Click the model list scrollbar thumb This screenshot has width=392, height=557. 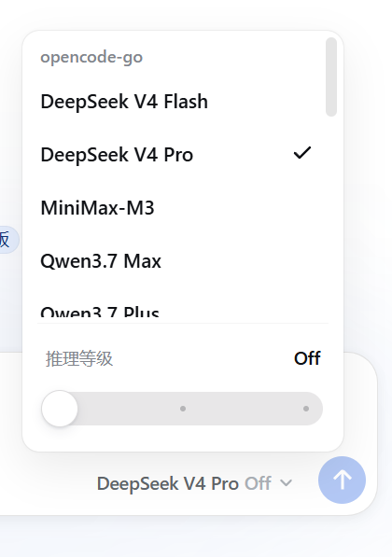point(331,77)
